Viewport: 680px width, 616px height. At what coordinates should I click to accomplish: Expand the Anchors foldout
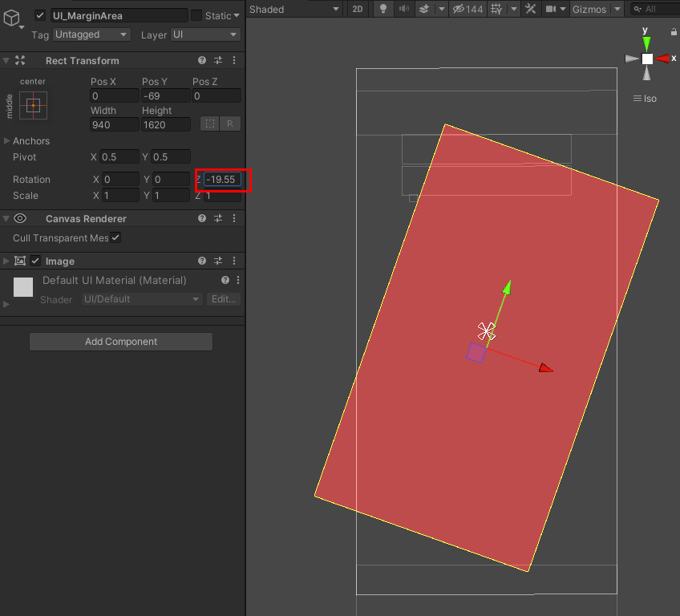(x=6, y=141)
